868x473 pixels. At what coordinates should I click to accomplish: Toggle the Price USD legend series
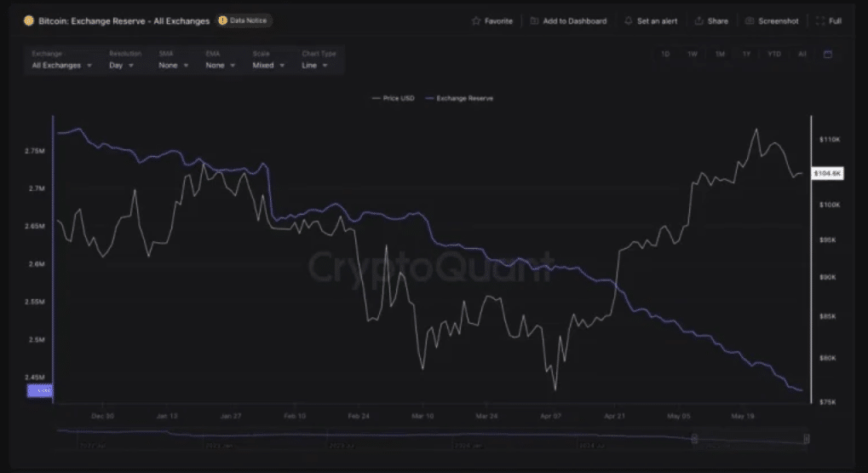click(x=393, y=98)
